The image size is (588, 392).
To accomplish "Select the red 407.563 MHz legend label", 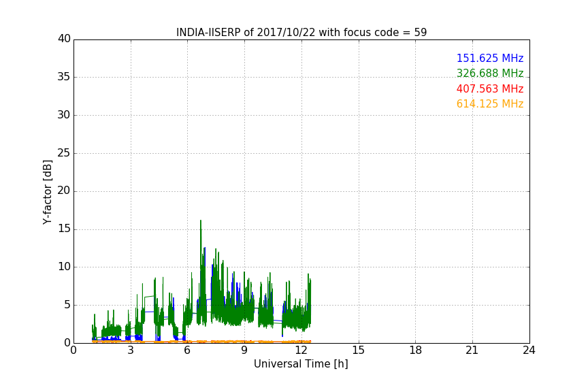I will click(490, 88).
